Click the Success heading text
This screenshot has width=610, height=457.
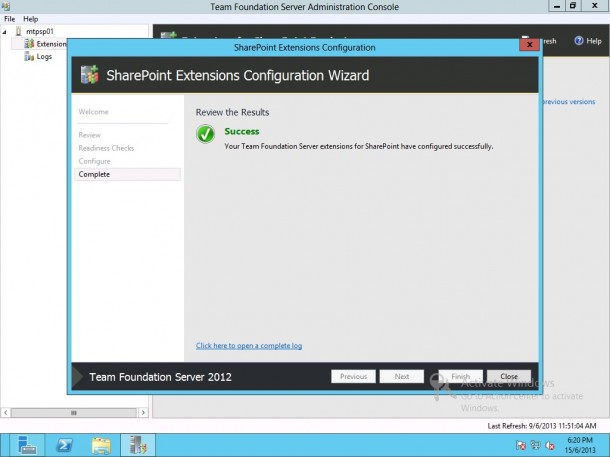(242, 131)
